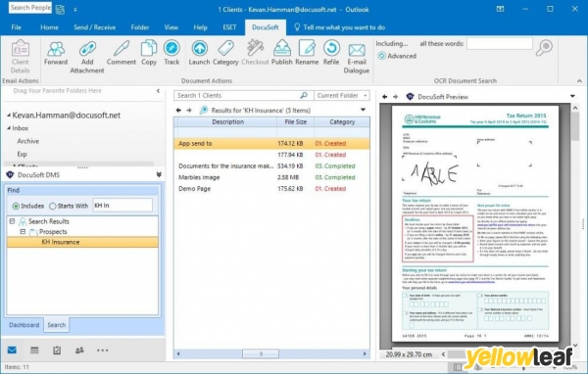Switch to the Home tab

(x=50, y=27)
